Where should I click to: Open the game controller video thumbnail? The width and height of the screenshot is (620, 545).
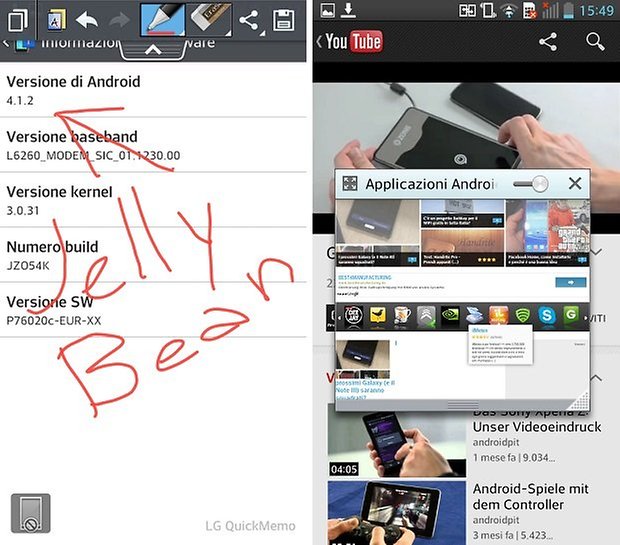(x=397, y=513)
